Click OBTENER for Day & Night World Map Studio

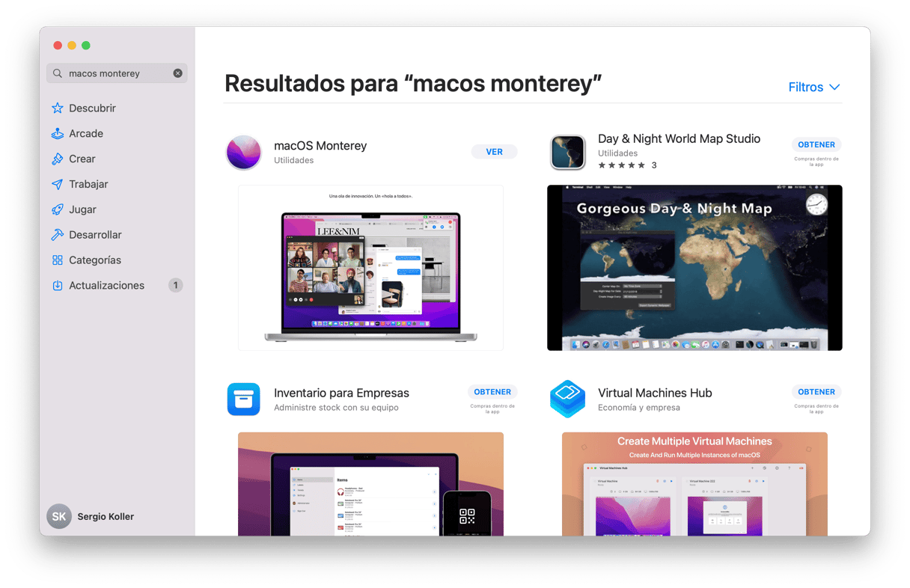pos(816,144)
